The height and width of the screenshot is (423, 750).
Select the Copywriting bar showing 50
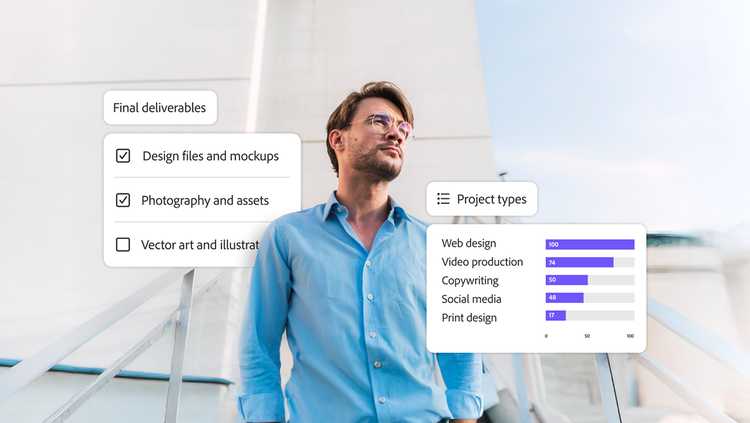(x=566, y=280)
